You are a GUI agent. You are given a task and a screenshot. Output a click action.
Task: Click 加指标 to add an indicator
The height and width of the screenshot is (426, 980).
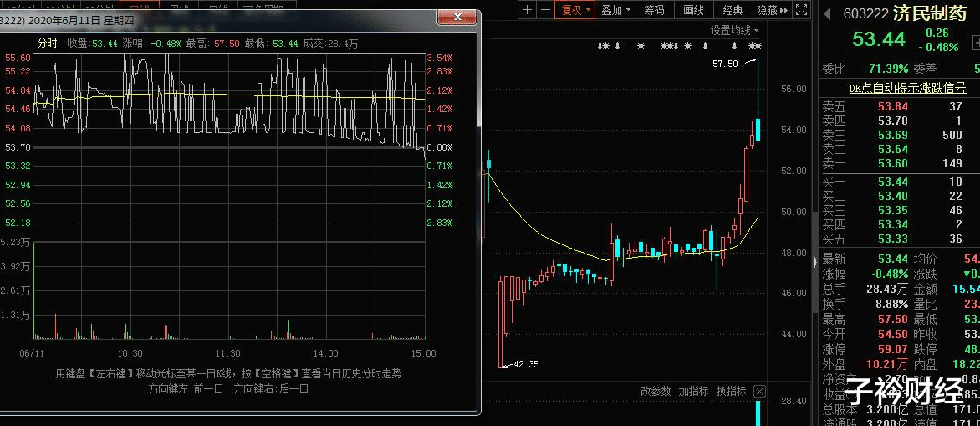[694, 392]
